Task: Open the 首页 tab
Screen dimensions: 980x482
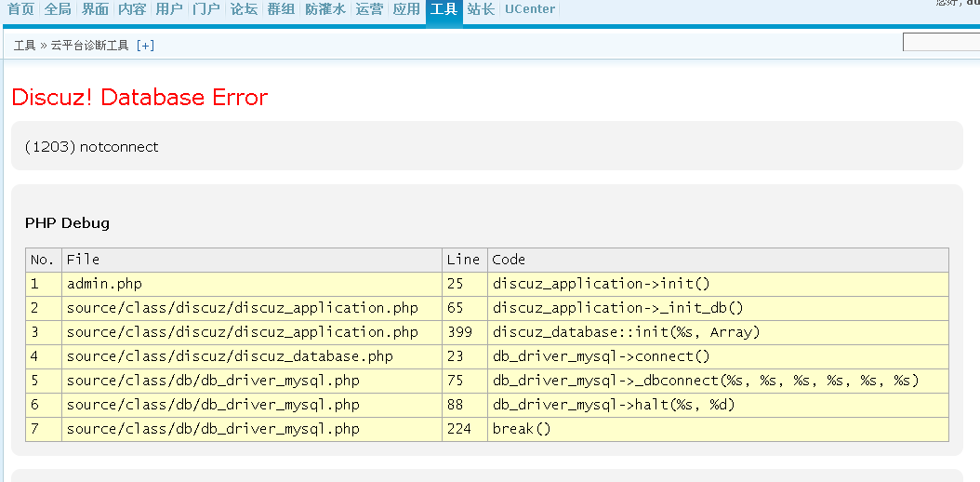Action: [x=20, y=9]
